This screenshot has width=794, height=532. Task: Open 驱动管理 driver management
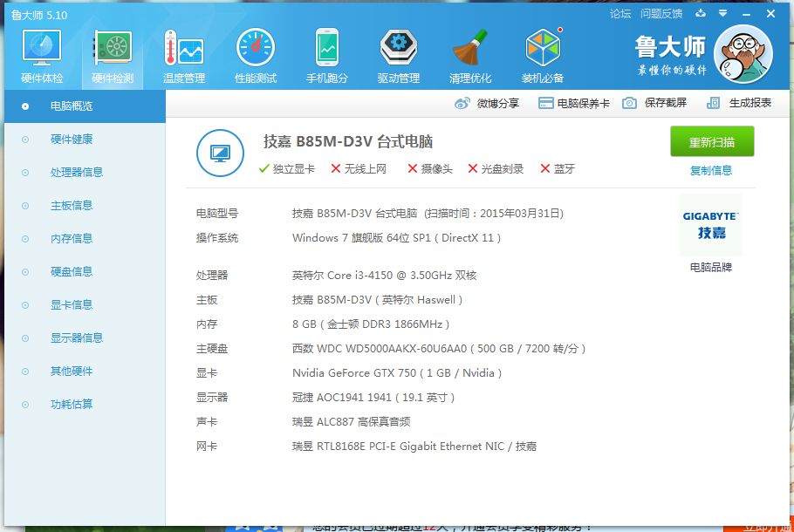coord(399,56)
